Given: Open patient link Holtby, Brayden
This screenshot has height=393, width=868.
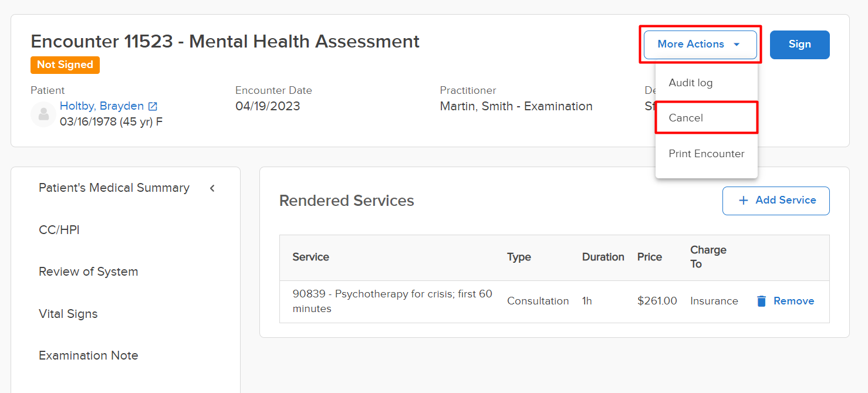Looking at the screenshot, I should pos(102,106).
